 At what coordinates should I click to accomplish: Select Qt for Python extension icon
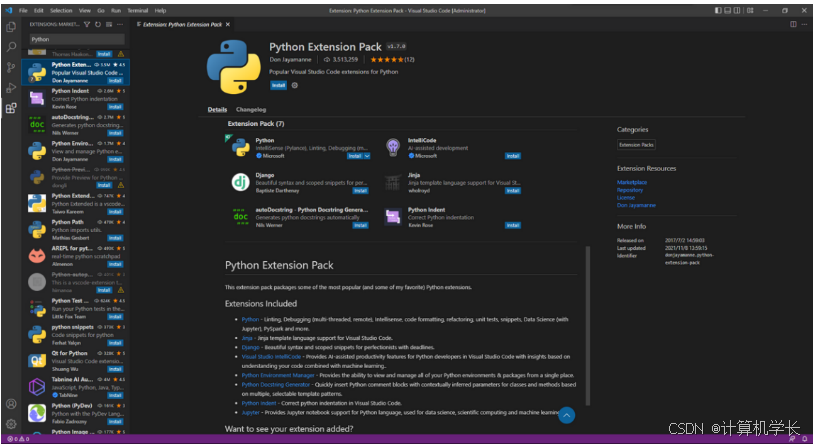coord(37,360)
